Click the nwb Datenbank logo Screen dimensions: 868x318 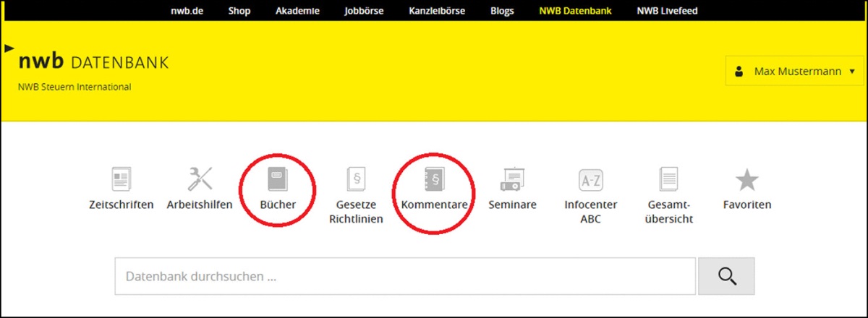93,62
